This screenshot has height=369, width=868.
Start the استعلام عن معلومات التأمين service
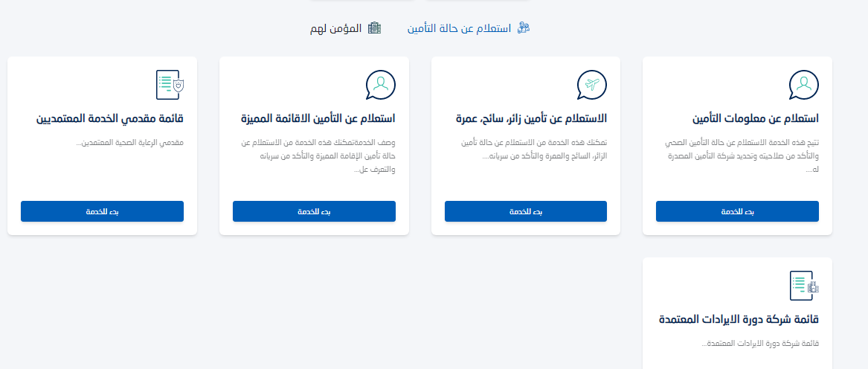point(737,211)
